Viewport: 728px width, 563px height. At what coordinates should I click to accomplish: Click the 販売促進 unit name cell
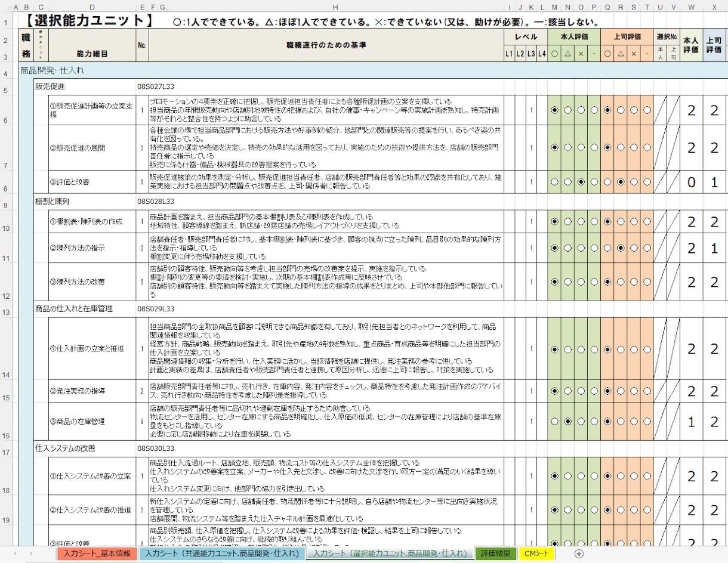50,86
